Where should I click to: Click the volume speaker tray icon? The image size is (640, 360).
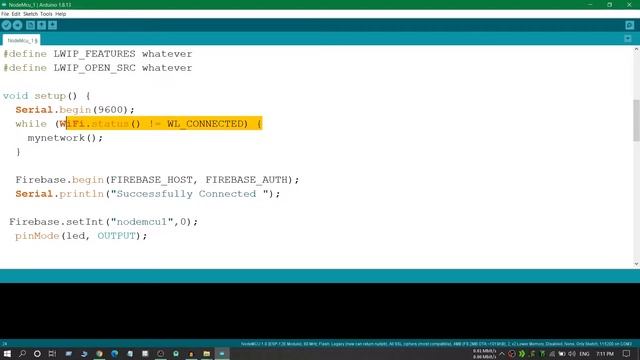pos(572,354)
